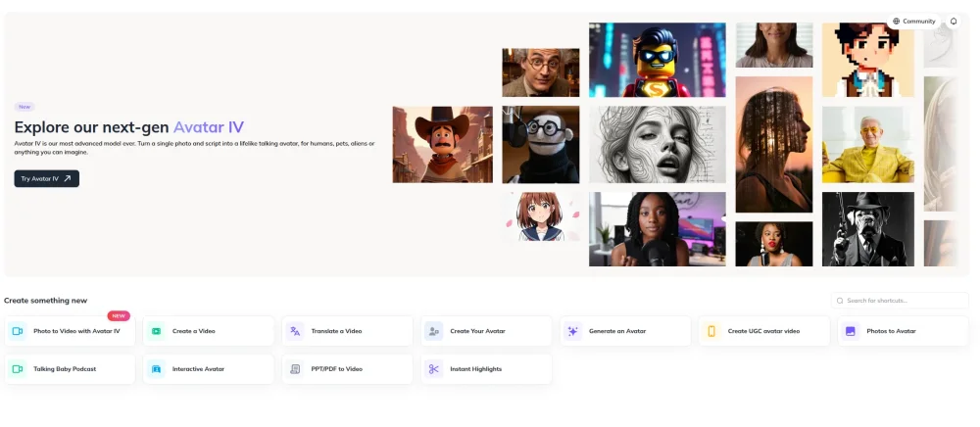Click the Create Your Avatar person icon
The width and height of the screenshot is (980, 427).
click(x=434, y=331)
